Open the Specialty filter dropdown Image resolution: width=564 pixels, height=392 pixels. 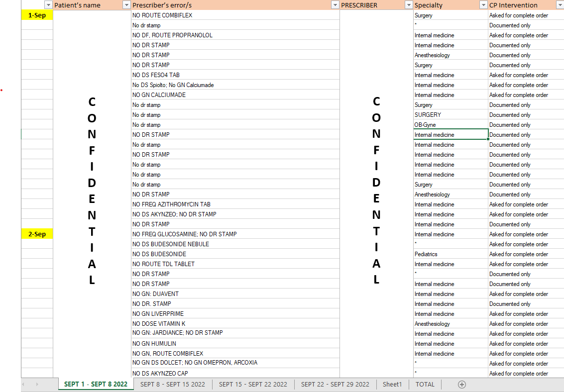[x=483, y=5]
